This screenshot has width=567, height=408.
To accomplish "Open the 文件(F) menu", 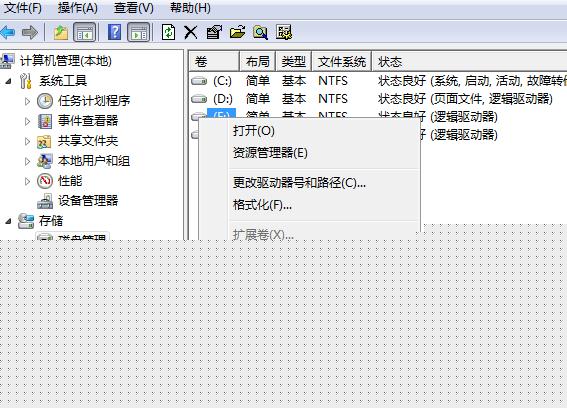I will point(23,8).
